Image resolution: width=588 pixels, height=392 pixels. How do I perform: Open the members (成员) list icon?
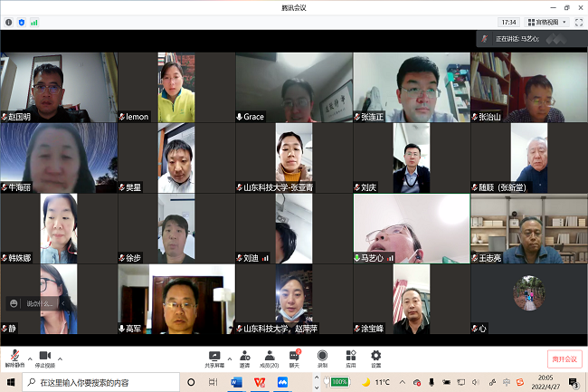point(269,356)
